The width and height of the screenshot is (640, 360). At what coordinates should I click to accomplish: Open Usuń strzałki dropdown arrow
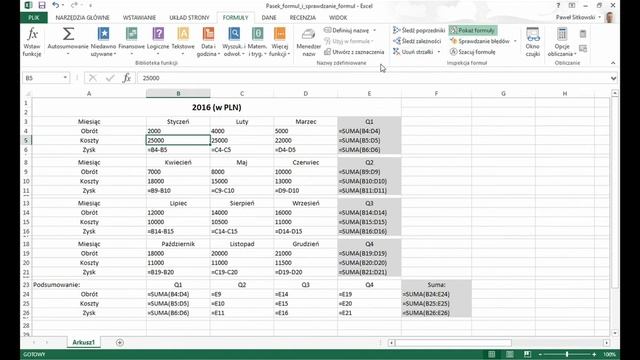[x=439, y=52]
